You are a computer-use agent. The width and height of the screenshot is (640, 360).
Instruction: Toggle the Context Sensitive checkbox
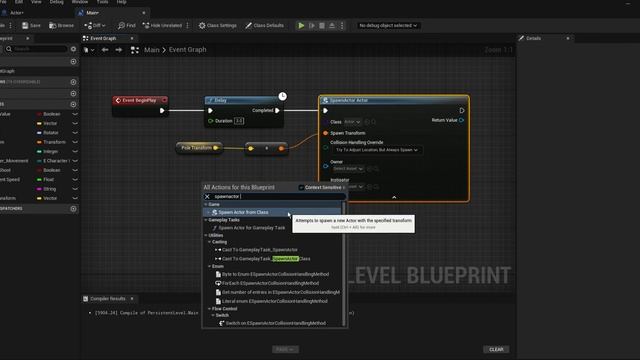(301, 187)
